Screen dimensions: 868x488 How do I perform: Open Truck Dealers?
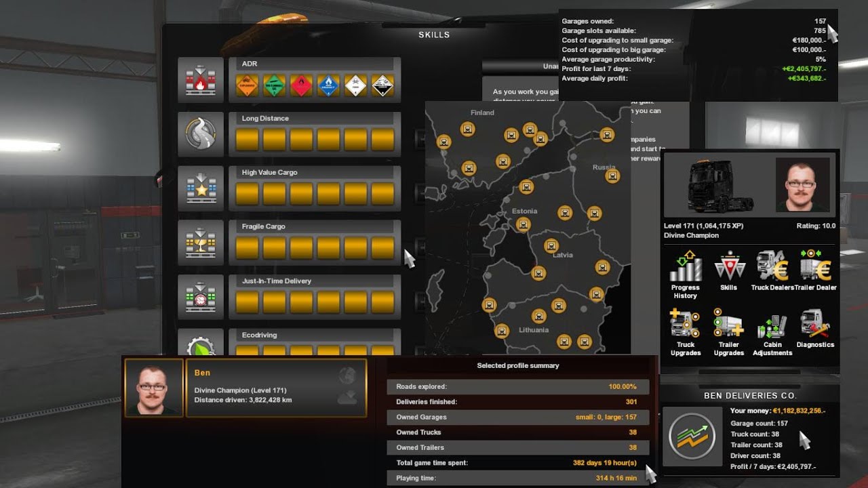tap(772, 270)
